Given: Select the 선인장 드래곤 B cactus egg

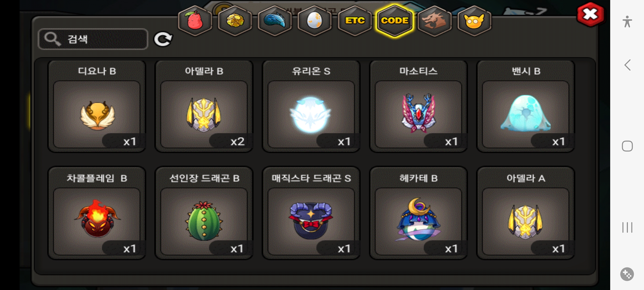Looking at the screenshot, I should click(x=204, y=213).
